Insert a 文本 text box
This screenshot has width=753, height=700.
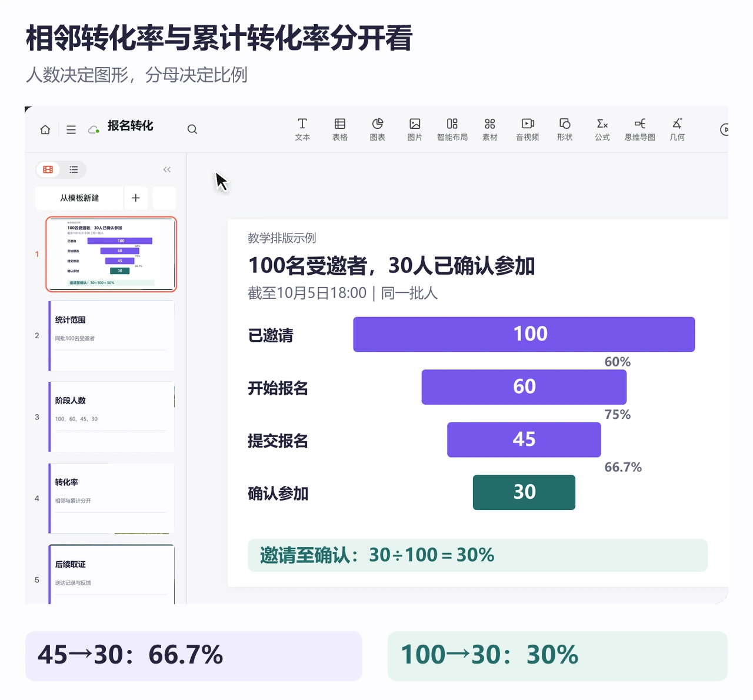[302, 129]
